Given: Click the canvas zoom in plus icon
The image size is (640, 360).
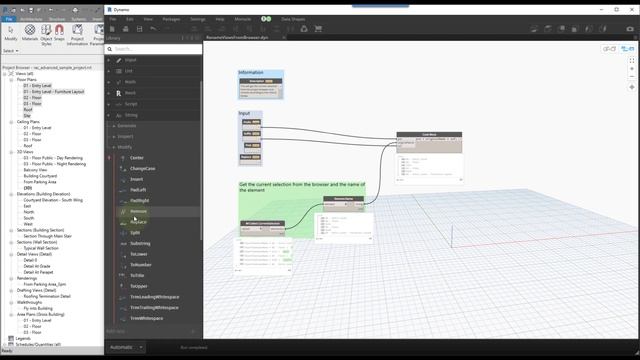Looking at the screenshot, I should (x=632, y=69).
